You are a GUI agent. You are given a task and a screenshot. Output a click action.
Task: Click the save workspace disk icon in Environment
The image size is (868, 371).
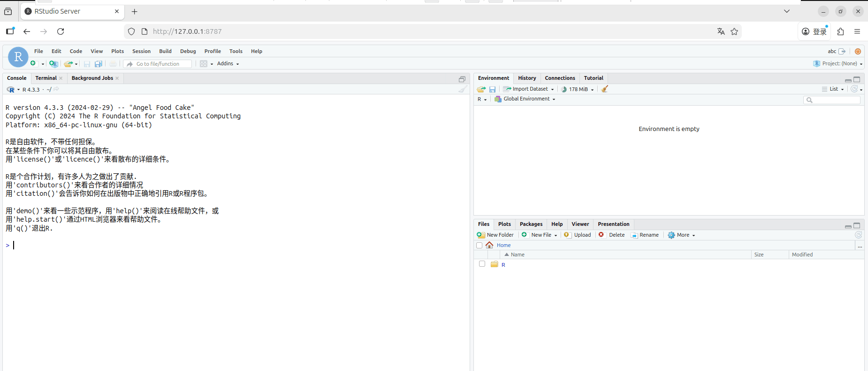[x=492, y=89]
